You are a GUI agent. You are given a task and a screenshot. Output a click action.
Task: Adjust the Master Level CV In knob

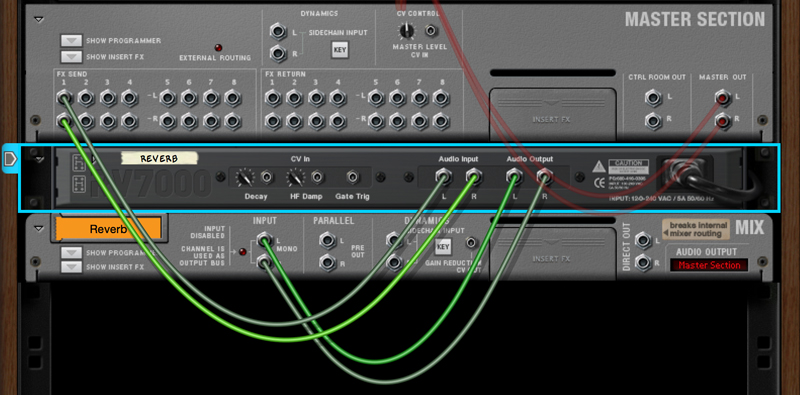(407, 32)
